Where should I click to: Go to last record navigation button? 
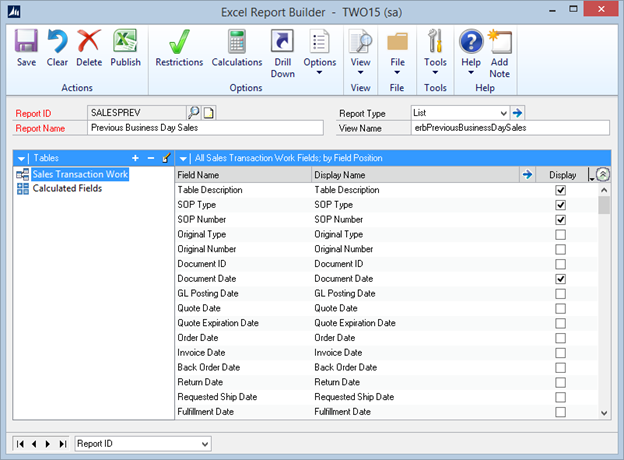coord(62,444)
